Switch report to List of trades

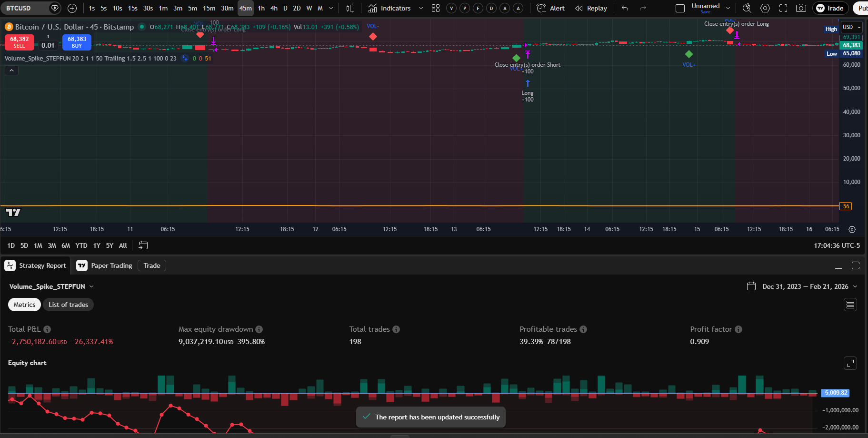pyautogui.click(x=68, y=305)
